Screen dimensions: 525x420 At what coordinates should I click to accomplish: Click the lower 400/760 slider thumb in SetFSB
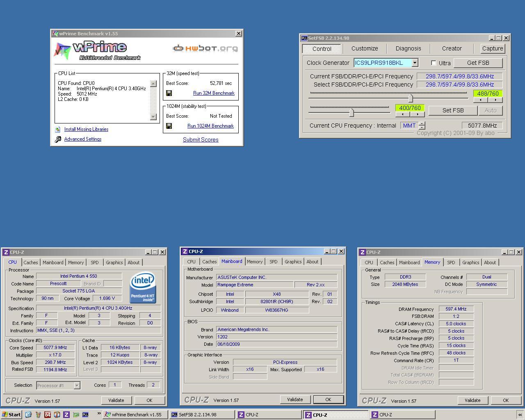(x=352, y=112)
